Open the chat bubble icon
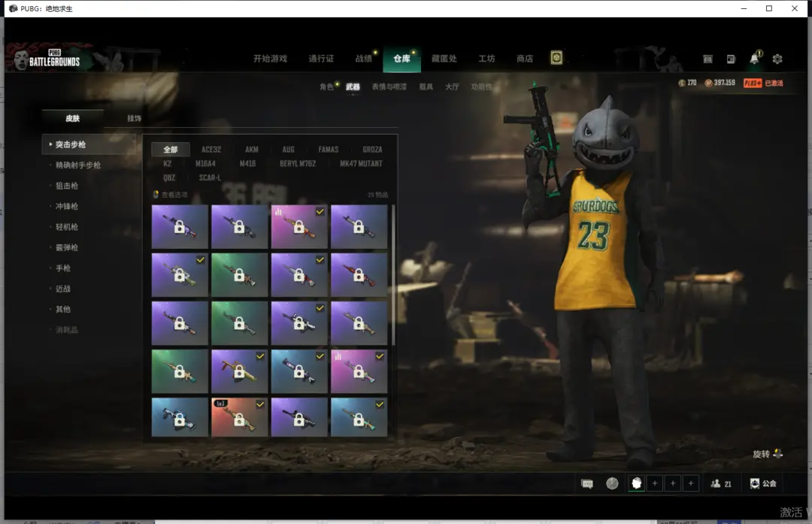The image size is (812, 524). pos(586,483)
